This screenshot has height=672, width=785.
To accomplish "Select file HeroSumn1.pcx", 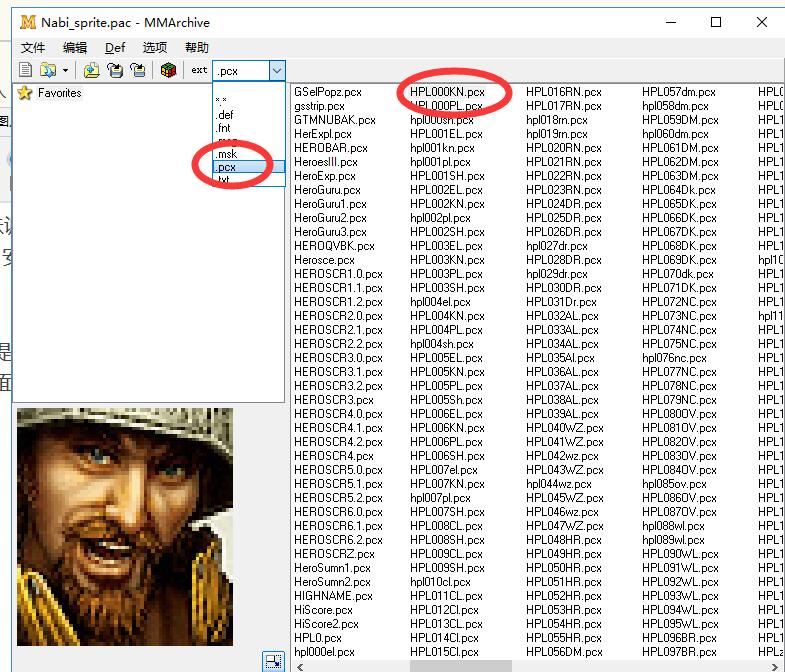I will 332,568.
